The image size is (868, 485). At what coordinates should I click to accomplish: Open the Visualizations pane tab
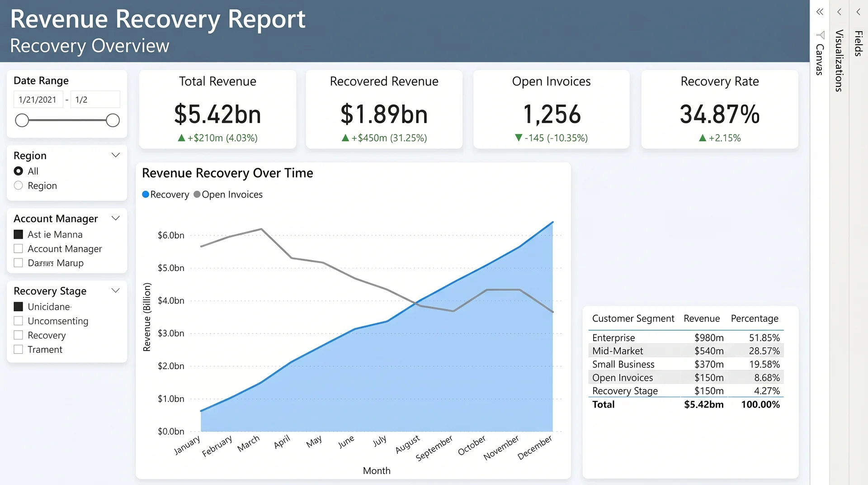(839, 61)
